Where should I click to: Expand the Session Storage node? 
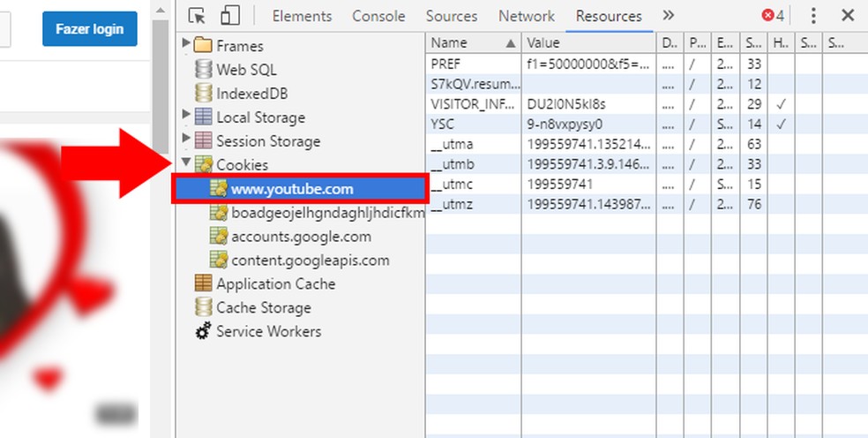(x=186, y=139)
